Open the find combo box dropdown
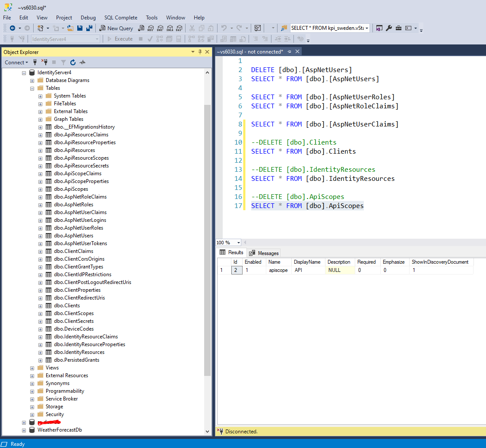This screenshot has width=486, height=448. click(367, 28)
